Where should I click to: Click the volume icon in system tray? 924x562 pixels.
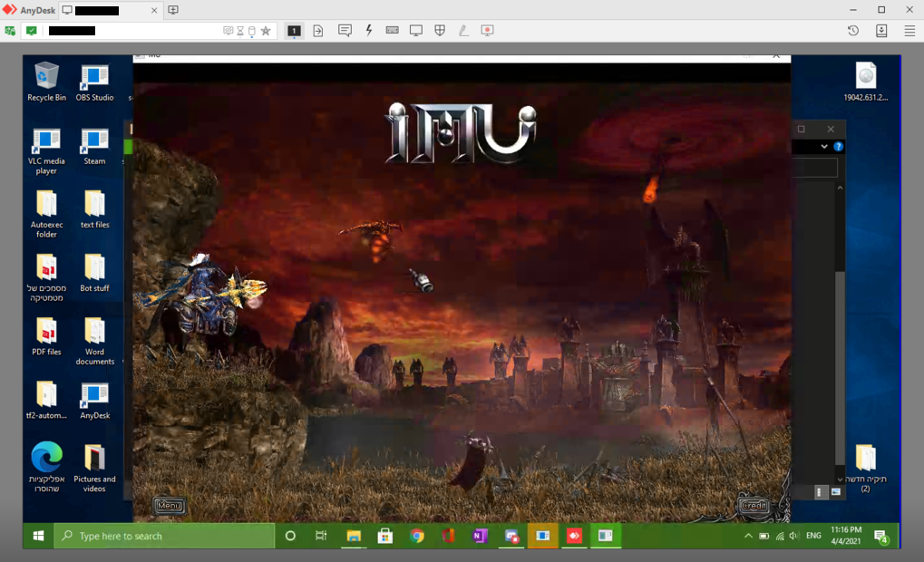point(793,536)
